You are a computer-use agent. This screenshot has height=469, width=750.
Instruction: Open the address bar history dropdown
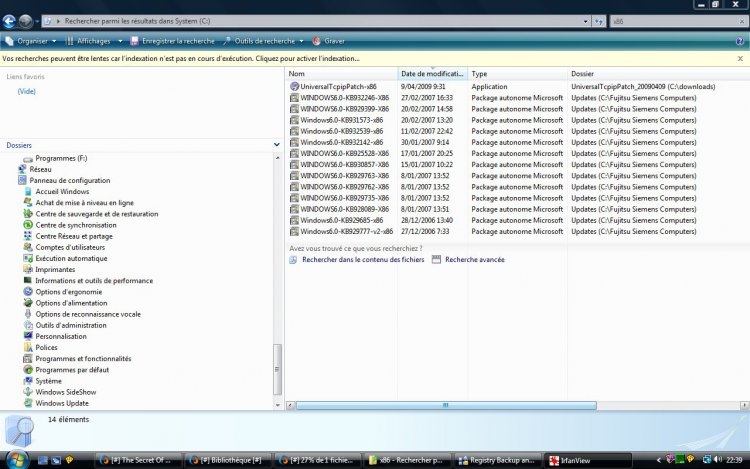[585, 21]
